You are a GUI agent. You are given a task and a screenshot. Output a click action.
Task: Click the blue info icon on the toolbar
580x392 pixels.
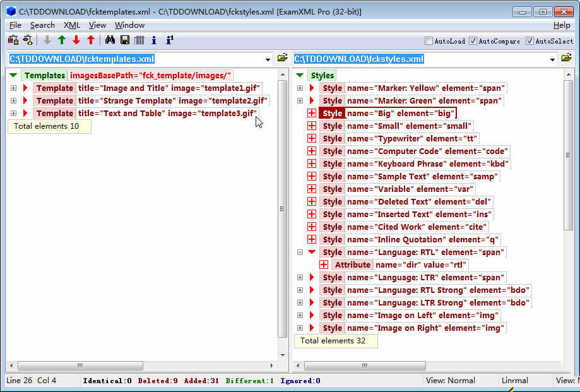[x=153, y=39]
